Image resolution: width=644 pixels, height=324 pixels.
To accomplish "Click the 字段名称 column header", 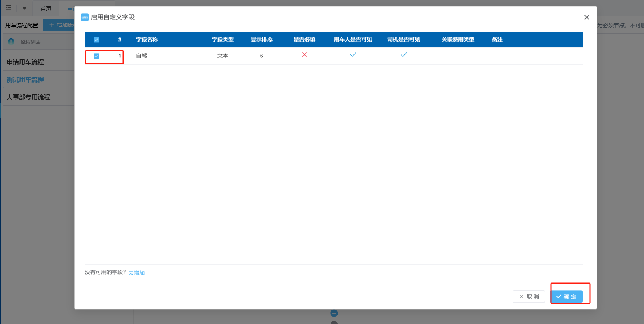I will coord(147,40).
